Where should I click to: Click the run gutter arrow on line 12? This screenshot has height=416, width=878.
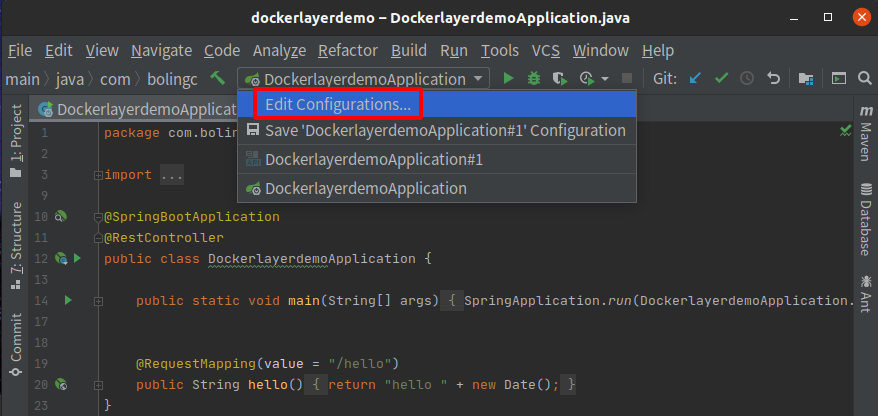point(77,259)
